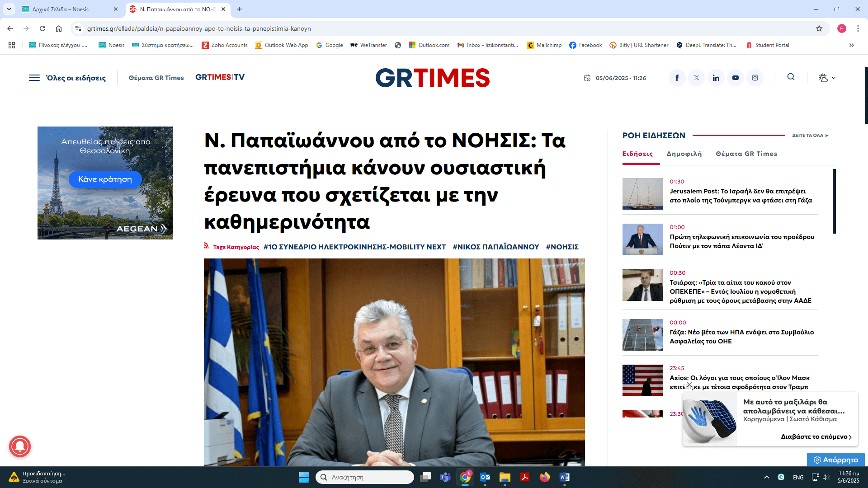Image resolution: width=868 pixels, height=488 pixels.
Task: Switch to the Δημοφιλή tab
Action: tap(684, 154)
